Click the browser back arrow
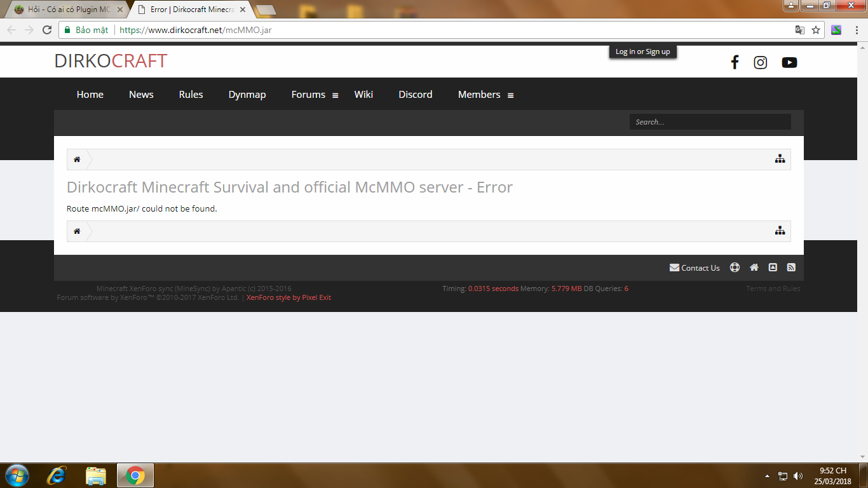The height and width of the screenshot is (488, 868). coord(11,30)
